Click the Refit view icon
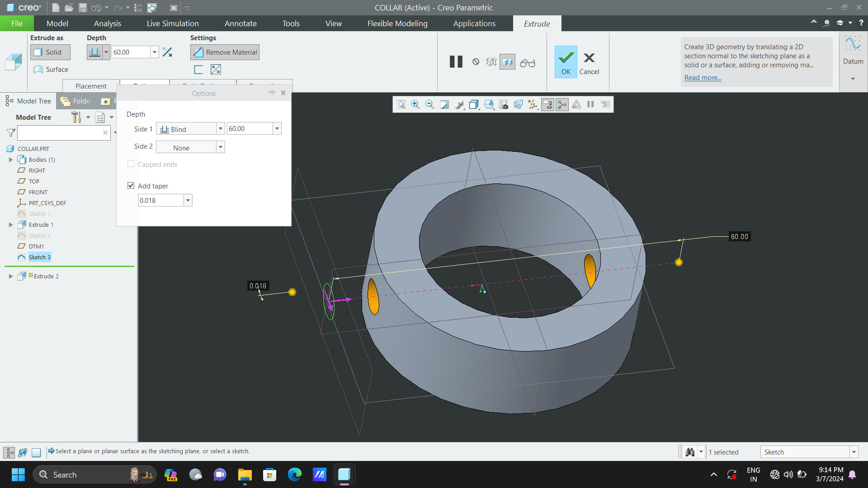The image size is (868, 488). pos(401,105)
